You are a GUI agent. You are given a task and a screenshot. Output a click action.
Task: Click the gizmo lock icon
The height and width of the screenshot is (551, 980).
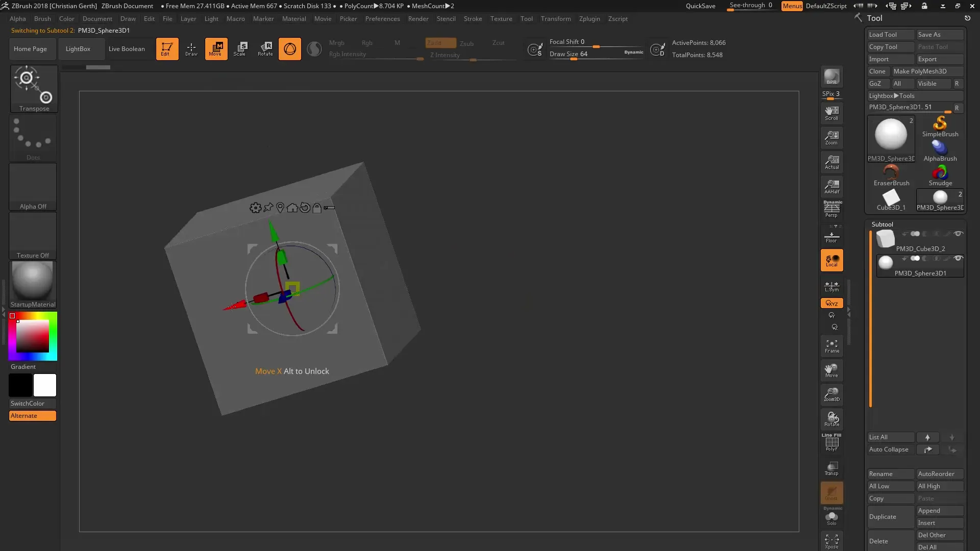click(317, 208)
